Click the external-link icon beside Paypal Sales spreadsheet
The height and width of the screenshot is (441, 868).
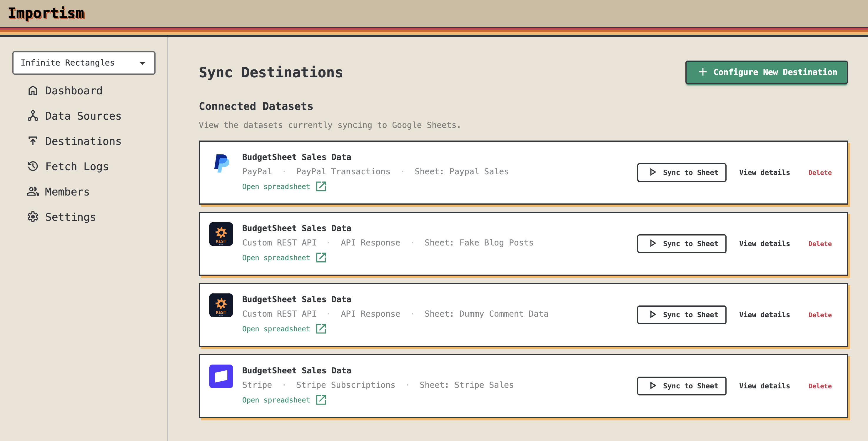(x=321, y=186)
